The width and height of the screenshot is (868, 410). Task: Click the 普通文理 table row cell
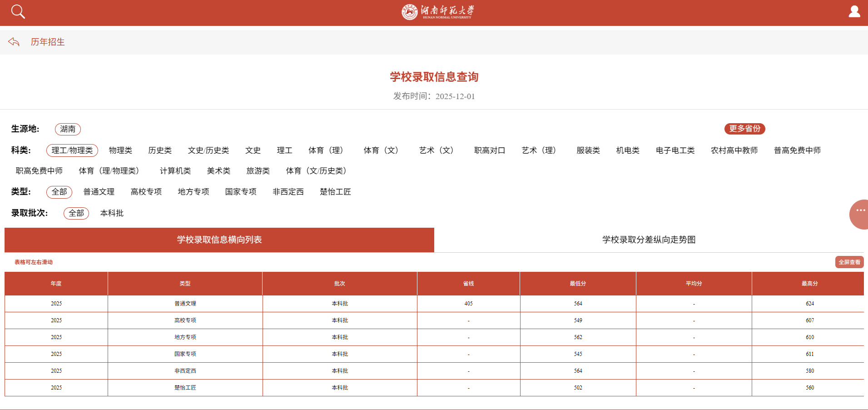pyautogui.click(x=185, y=304)
